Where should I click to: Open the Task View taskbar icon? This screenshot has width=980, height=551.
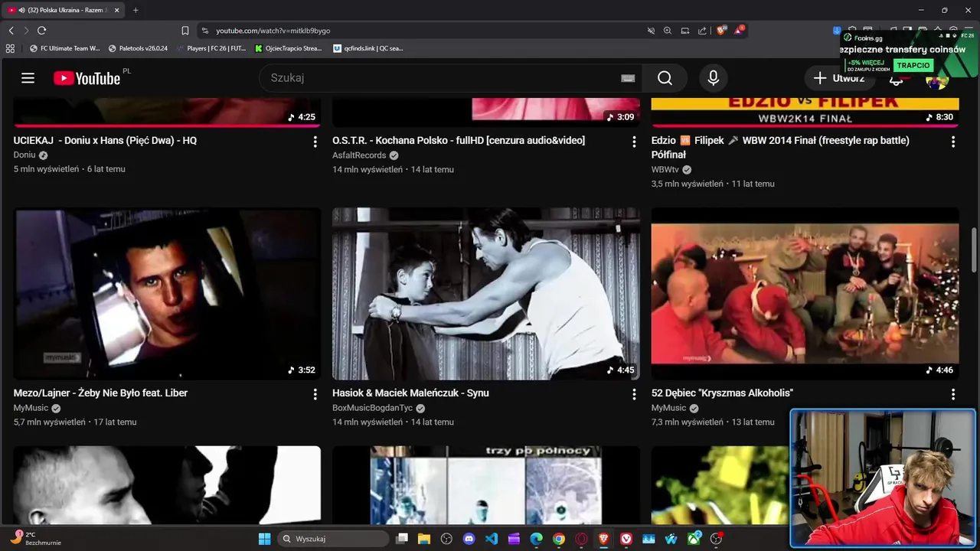[x=402, y=539]
